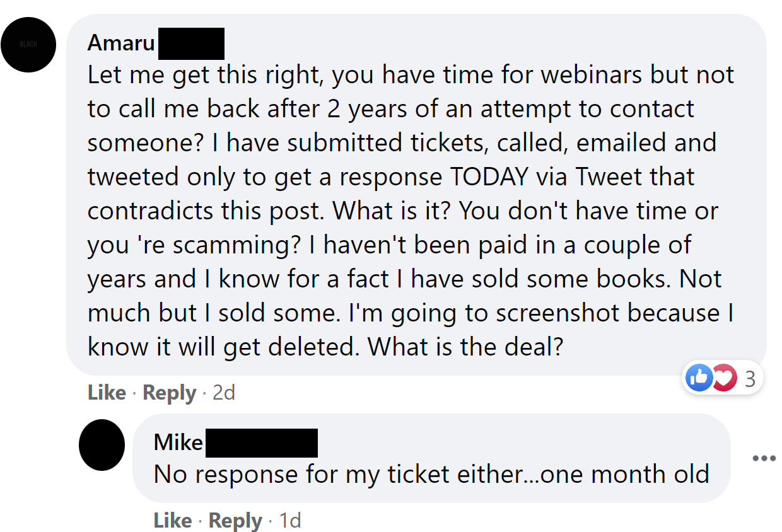Open the reaction count showing 3
The height and width of the screenshot is (532, 782).
click(750, 379)
